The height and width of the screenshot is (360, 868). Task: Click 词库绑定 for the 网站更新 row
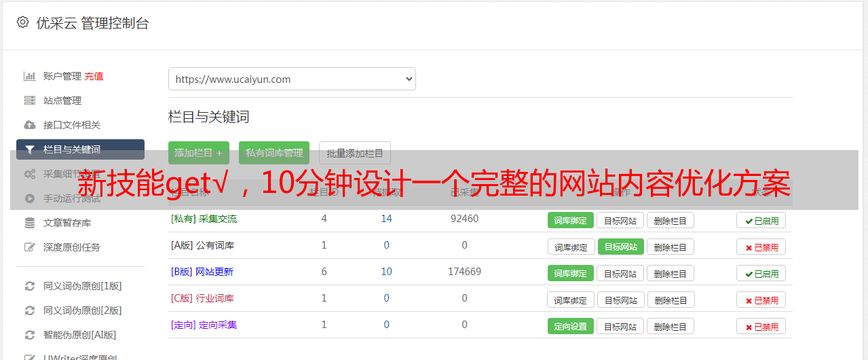point(571,273)
